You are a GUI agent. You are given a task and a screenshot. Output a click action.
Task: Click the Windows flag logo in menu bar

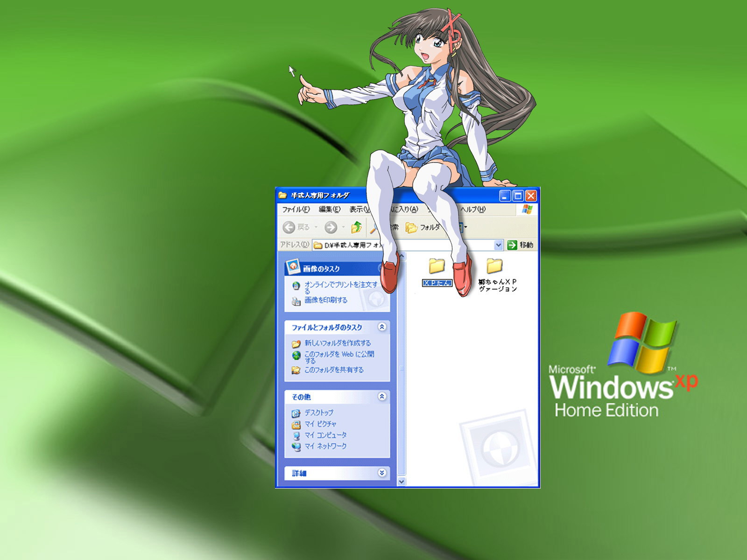coord(527,210)
